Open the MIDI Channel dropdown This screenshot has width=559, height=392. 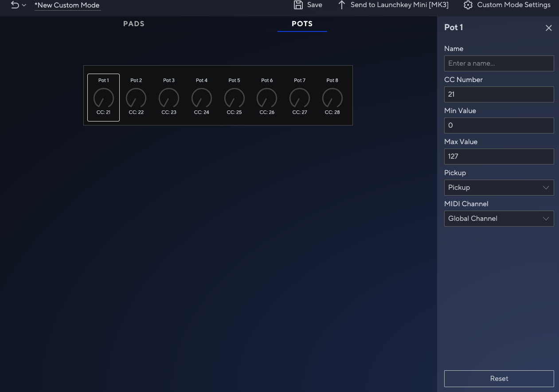tap(499, 218)
